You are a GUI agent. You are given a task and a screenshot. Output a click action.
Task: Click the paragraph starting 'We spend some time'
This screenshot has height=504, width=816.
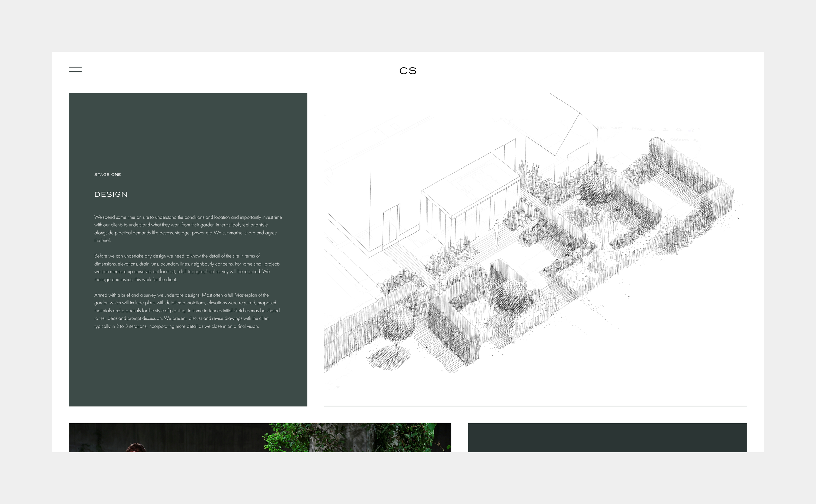tap(188, 229)
